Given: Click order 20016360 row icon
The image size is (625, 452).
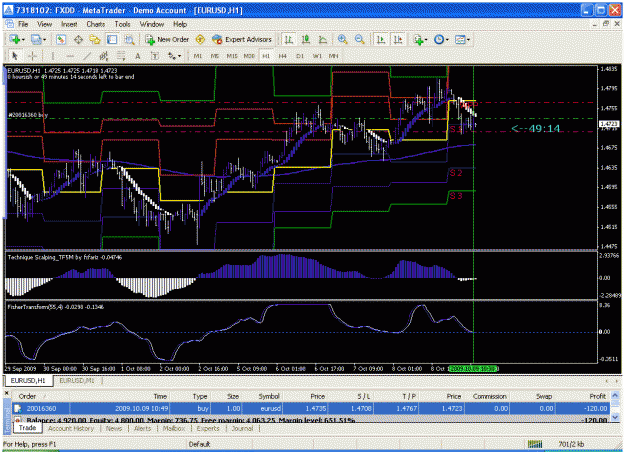Looking at the screenshot, I should 18,409.
